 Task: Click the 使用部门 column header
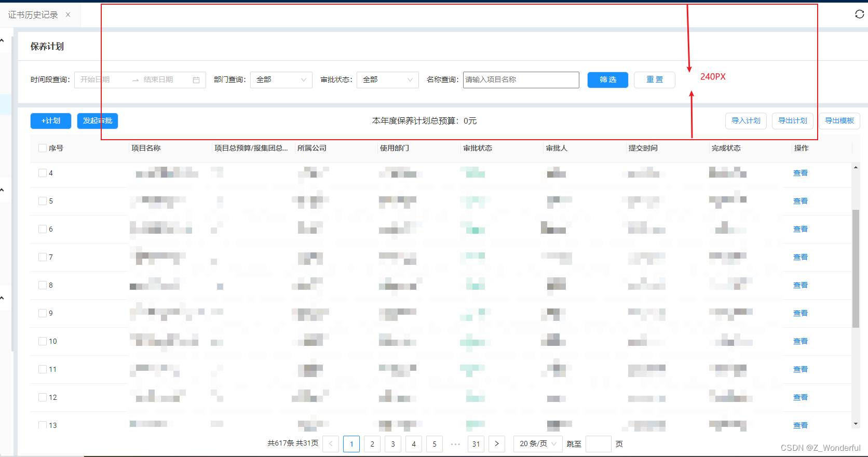(x=395, y=148)
